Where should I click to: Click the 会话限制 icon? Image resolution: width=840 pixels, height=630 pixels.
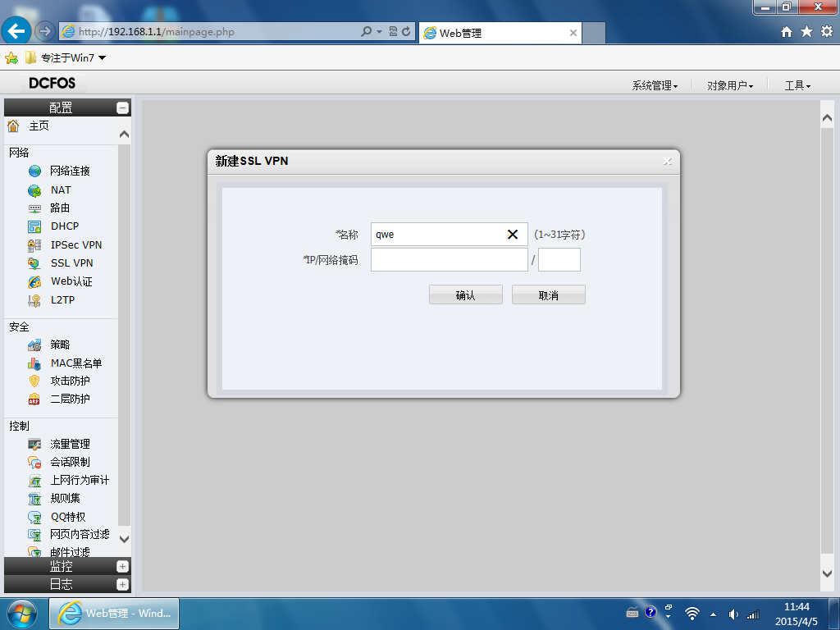pyautogui.click(x=34, y=463)
